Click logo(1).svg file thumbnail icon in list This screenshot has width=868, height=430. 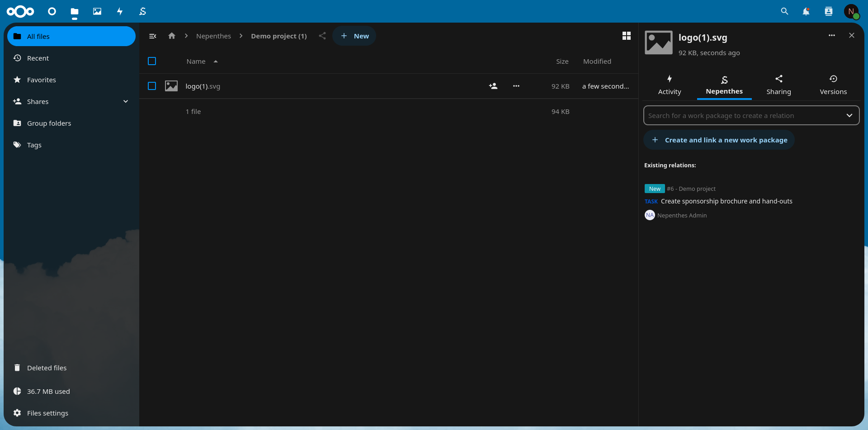point(171,86)
